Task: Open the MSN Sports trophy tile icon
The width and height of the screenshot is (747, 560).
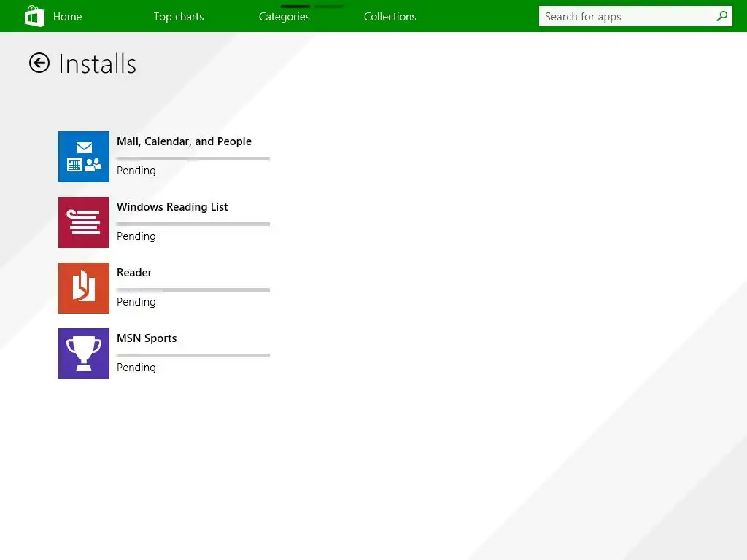Action: click(84, 354)
